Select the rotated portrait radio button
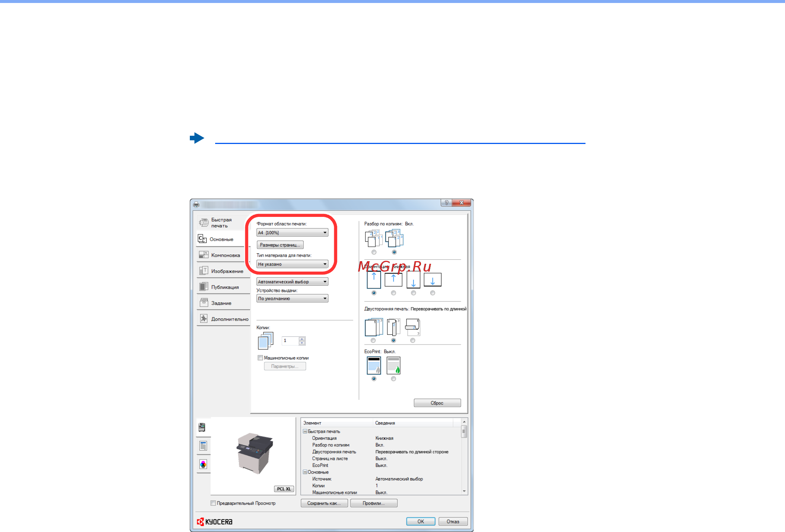The height and width of the screenshot is (532, 785). tap(413, 293)
